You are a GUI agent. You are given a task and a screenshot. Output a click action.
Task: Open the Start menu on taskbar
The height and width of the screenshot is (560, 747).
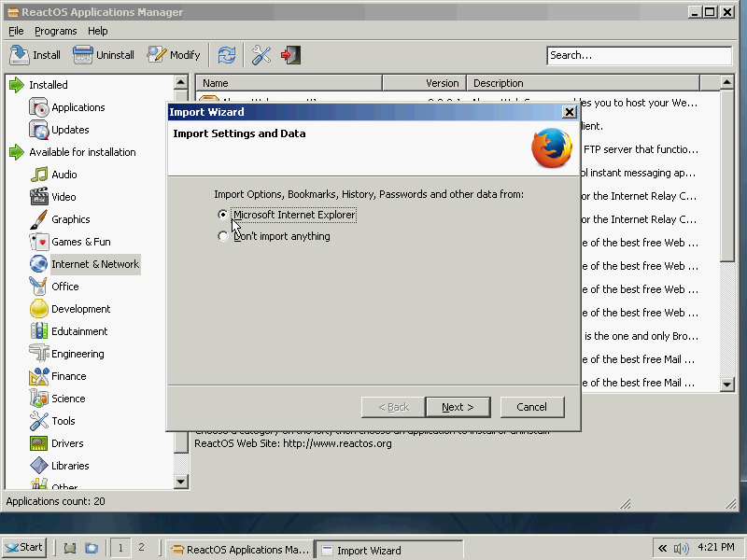[24, 548]
